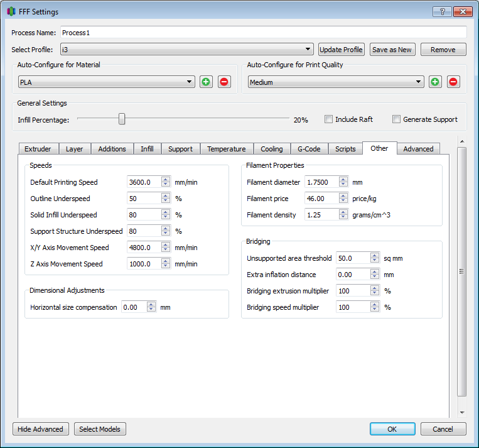479x448 pixels.
Task: Click the Filament density field
Action: (x=321, y=215)
